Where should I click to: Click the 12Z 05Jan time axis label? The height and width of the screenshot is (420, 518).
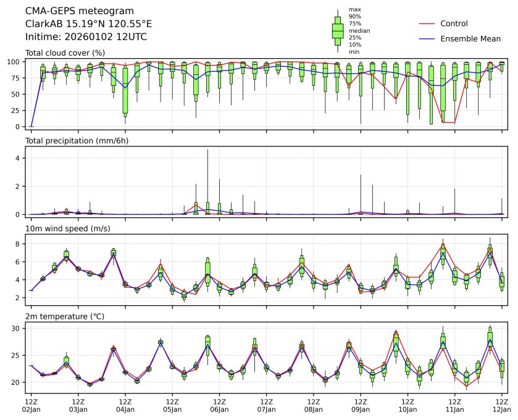(x=172, y=405)
